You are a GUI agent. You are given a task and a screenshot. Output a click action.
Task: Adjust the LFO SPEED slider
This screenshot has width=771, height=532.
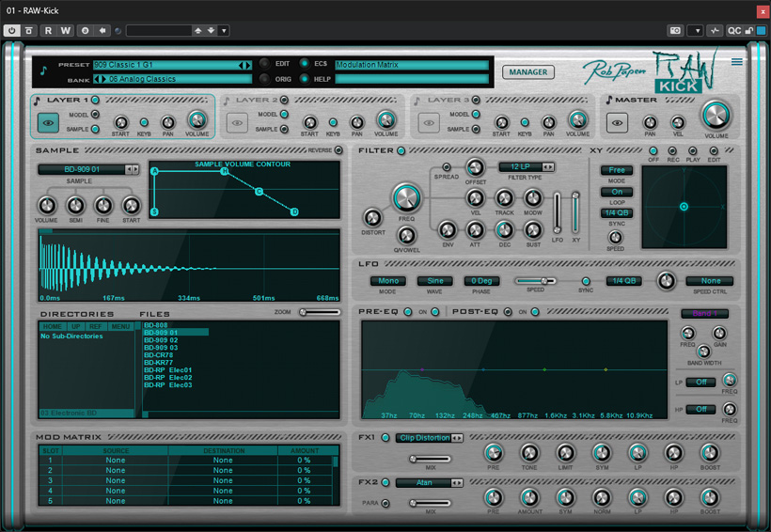[536, 281]
